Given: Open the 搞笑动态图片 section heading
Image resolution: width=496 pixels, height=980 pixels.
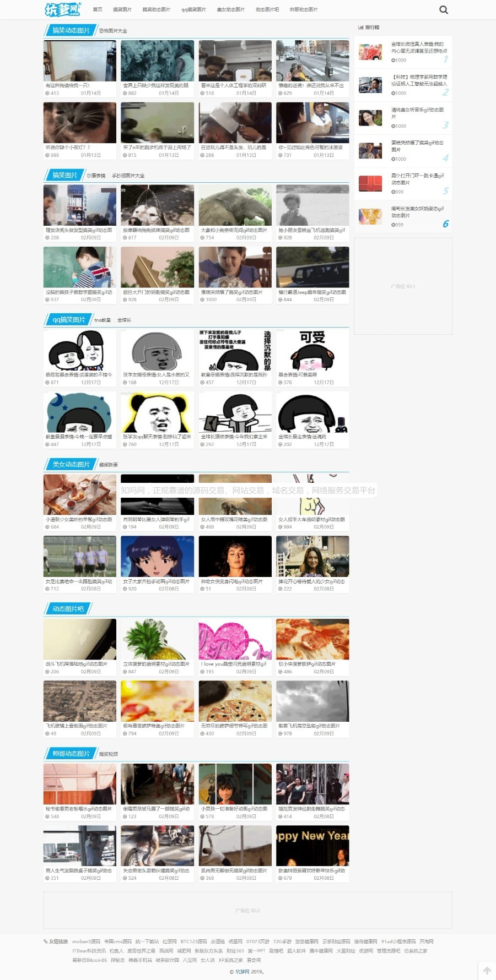Looking at the screenshot, I should 71,30.
